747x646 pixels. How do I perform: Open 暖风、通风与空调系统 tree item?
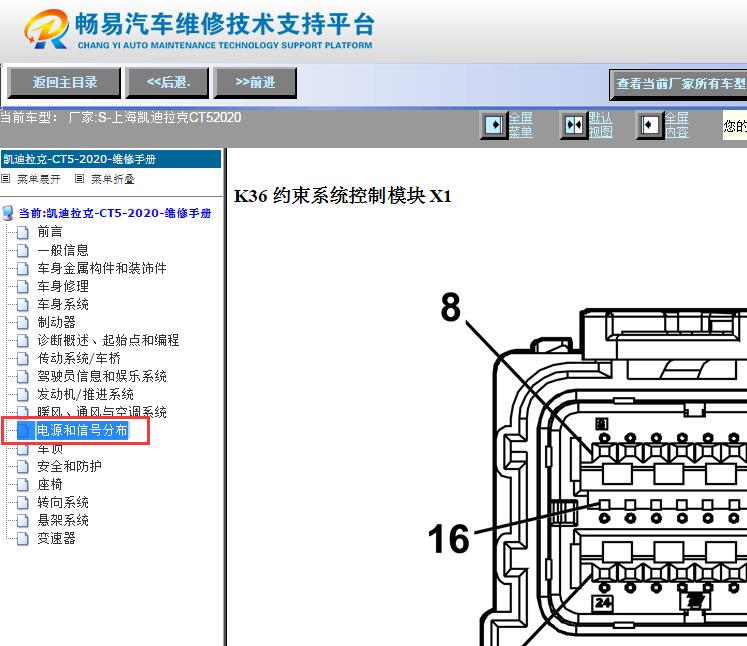pos(102,412)
